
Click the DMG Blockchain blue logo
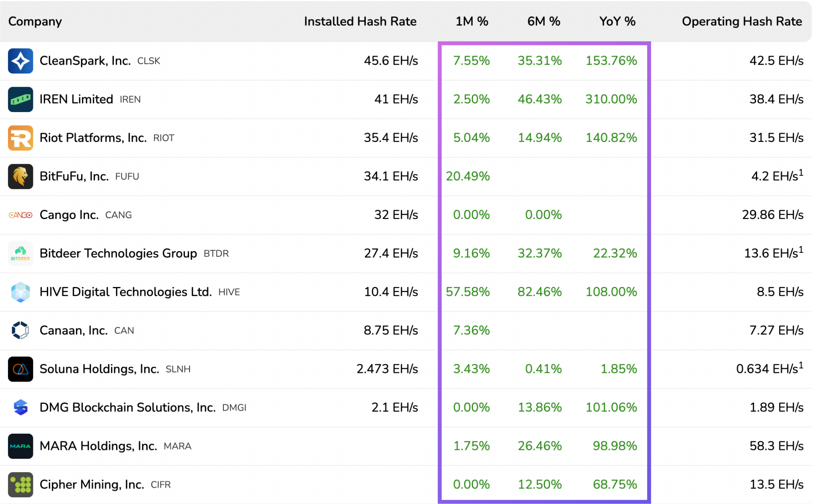[20, 407]
